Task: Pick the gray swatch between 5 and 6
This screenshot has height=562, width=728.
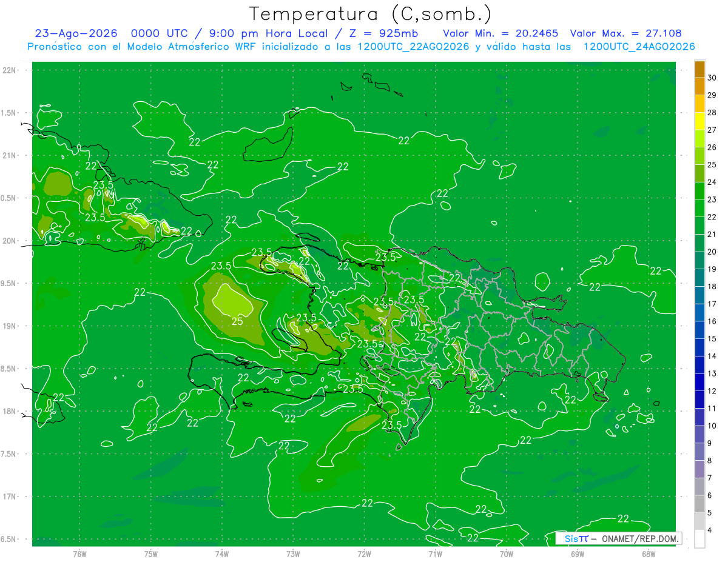Action: [699, 504]
